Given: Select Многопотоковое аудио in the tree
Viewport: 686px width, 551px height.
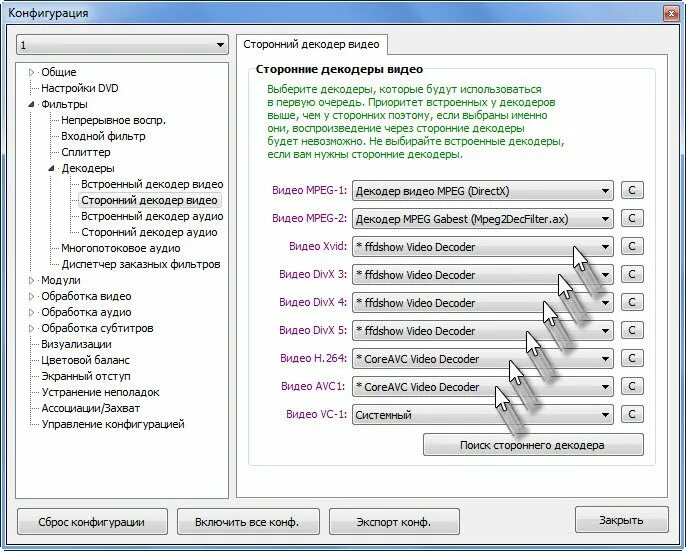Looking at the screenshot, I should click(121, 248).
